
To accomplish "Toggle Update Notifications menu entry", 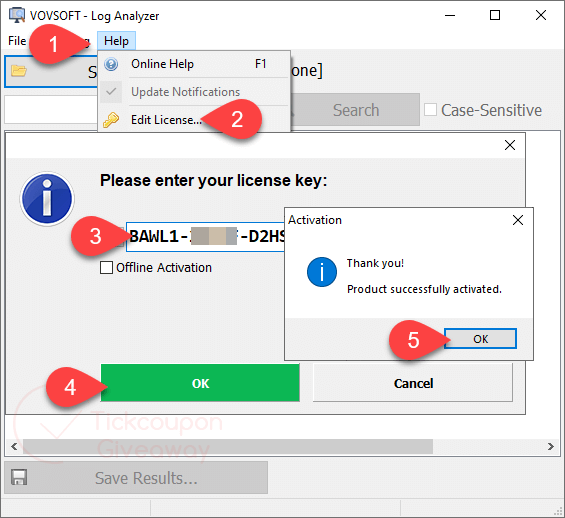I will click(x=194, y=92).
